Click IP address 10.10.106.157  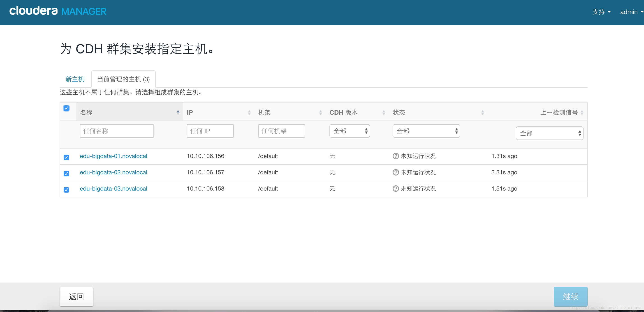pyautogui.click(x=206, y=172)
